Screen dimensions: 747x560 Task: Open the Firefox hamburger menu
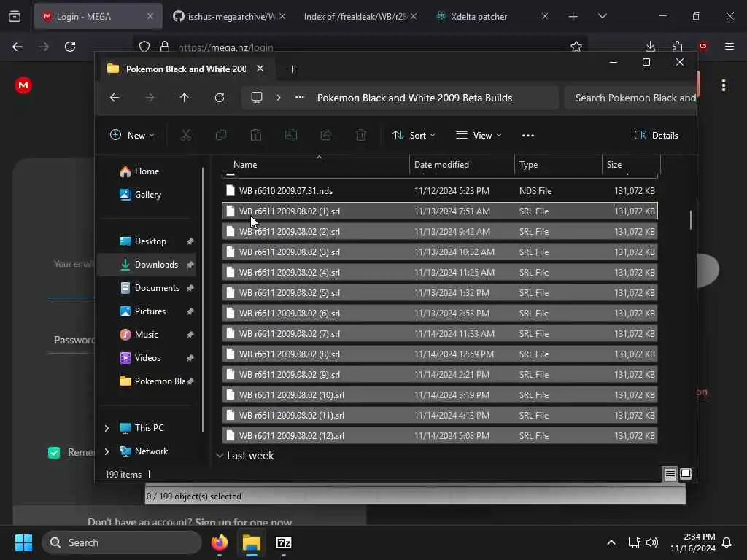(x=729, y=46)
